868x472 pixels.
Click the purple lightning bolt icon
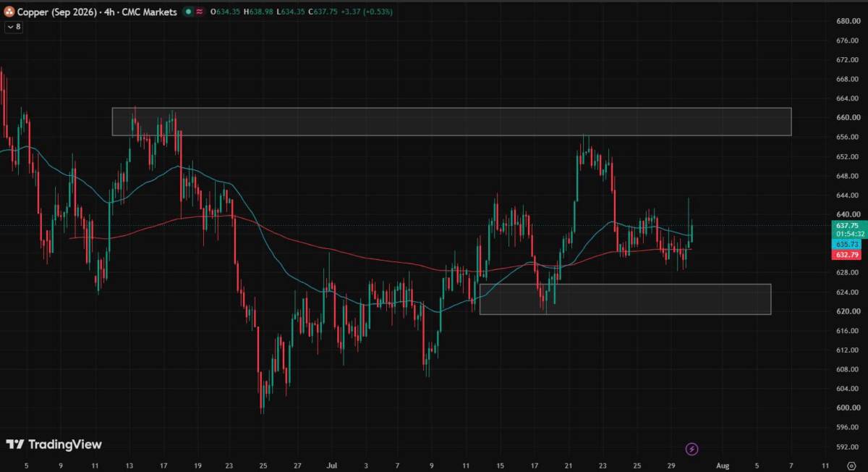click(x=692, y=450)
